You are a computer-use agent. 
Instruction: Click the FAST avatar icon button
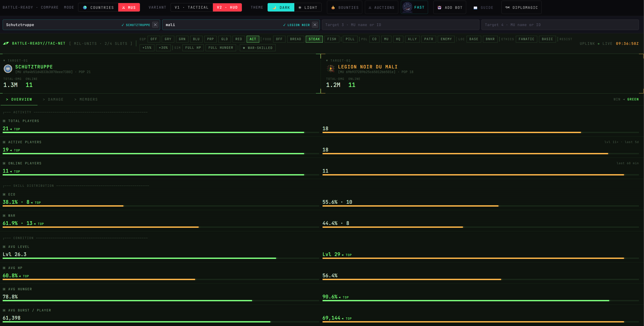tap(407, 8)
